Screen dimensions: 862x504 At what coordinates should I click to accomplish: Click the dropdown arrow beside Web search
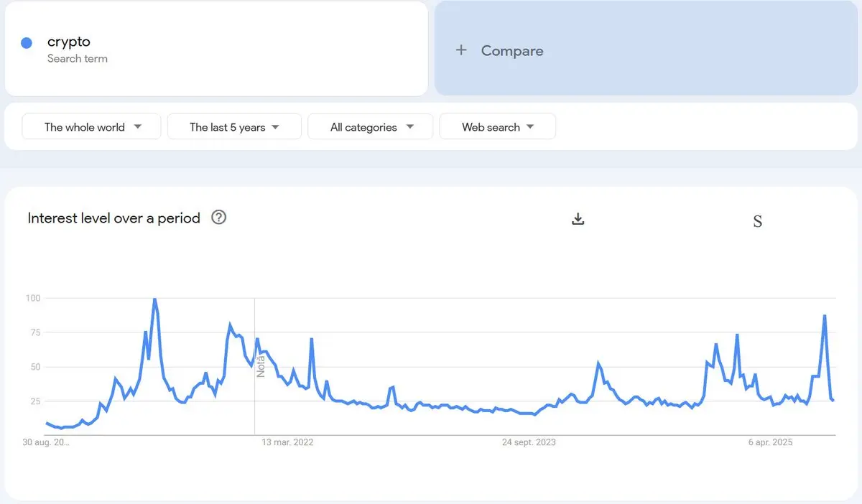530,127
